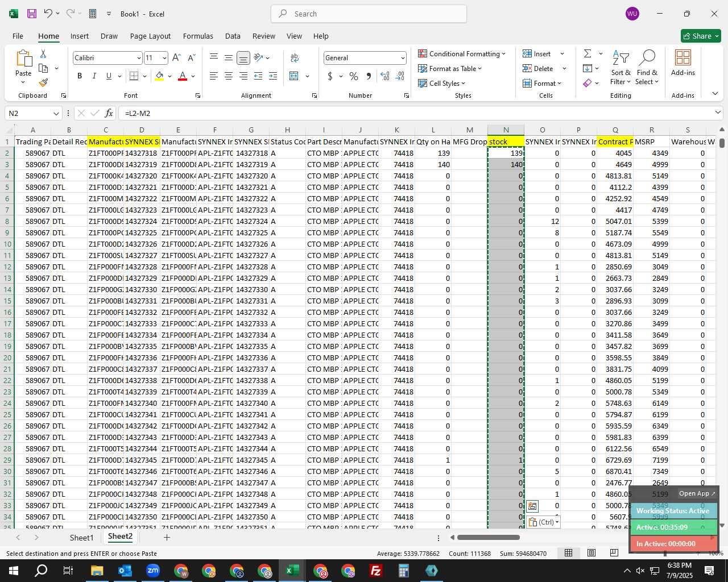Expand the Name Box dropdown arrow
This screenshot has height=582, width=728.
tap(56, 113)
